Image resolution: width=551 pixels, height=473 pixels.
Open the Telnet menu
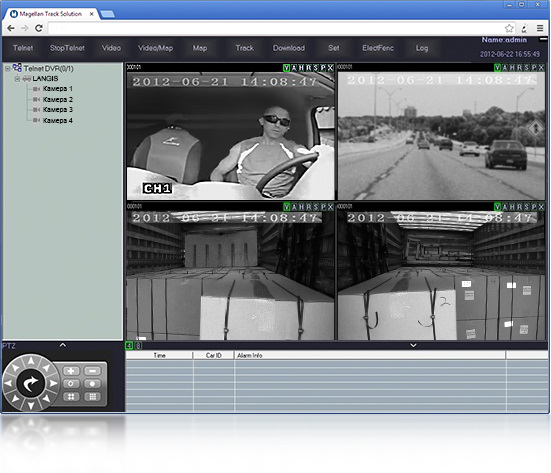coord(23,48)
